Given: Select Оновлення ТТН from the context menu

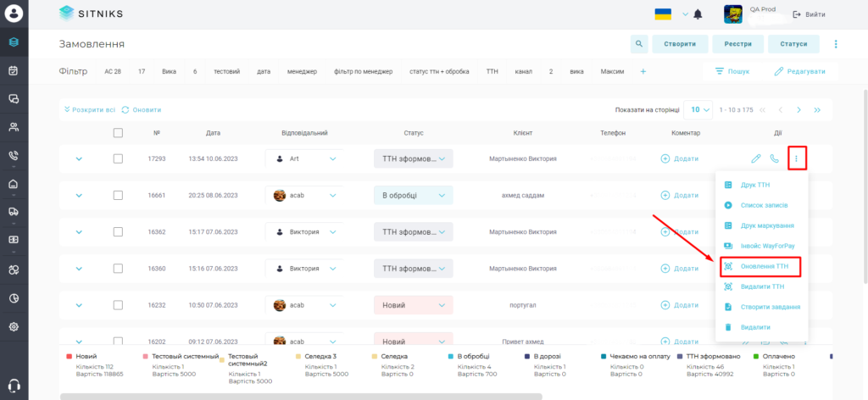Looking at the screenshot, I should [x=762, y=266].
